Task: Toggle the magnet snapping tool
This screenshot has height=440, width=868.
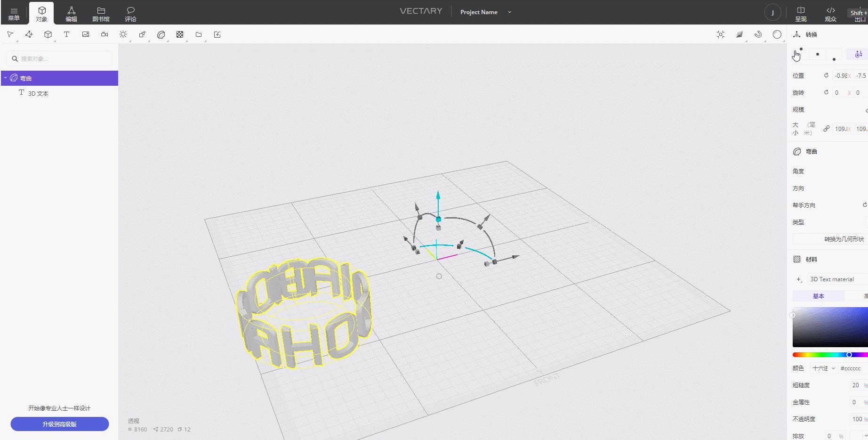Action: click(758, 34)
